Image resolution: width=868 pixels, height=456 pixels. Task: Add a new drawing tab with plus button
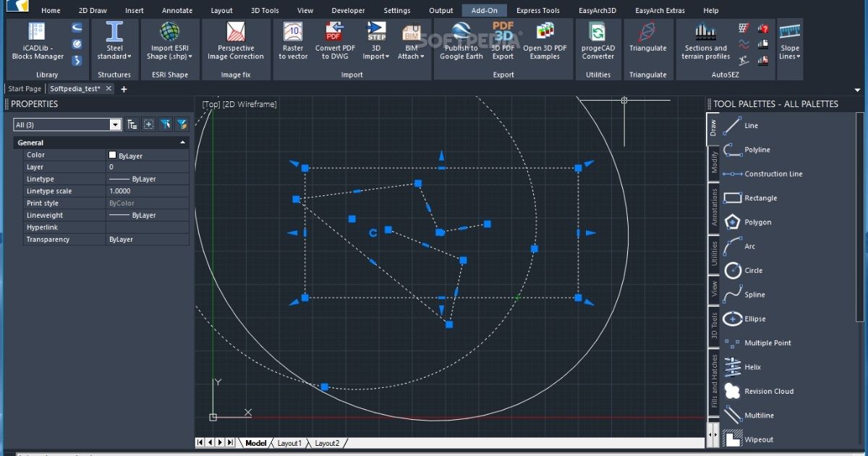[x=124, y=89]
